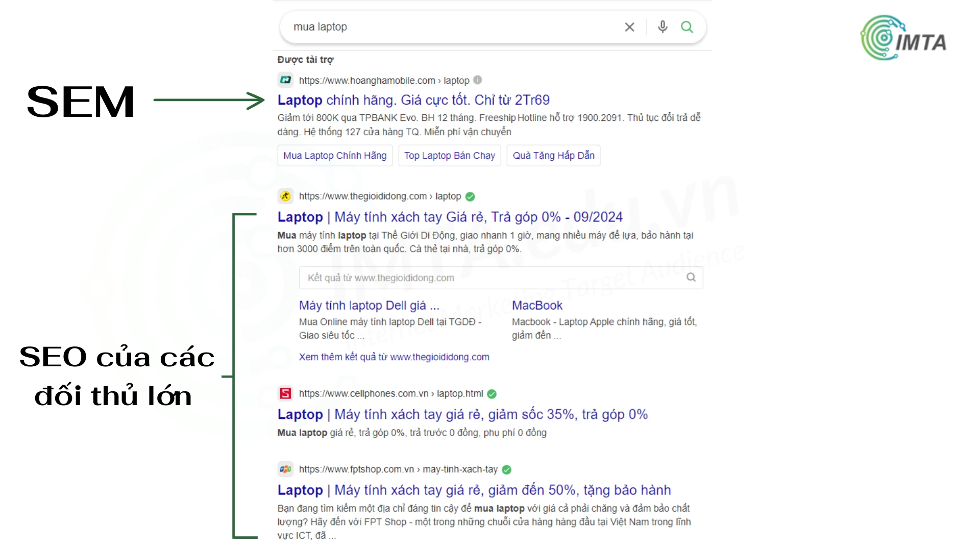Click the cellphones favicon
Screen dimensions: 980x551
click(x=285, y=393)
